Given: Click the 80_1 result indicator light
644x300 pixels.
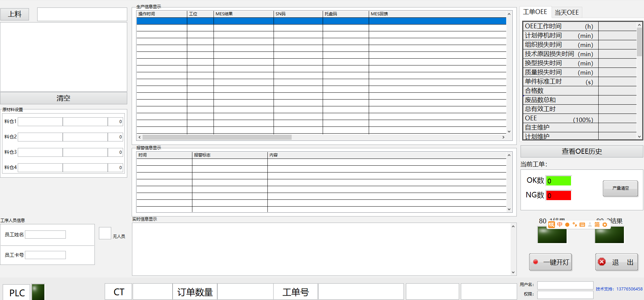Looking at the screenshot, I should [552, 235].
